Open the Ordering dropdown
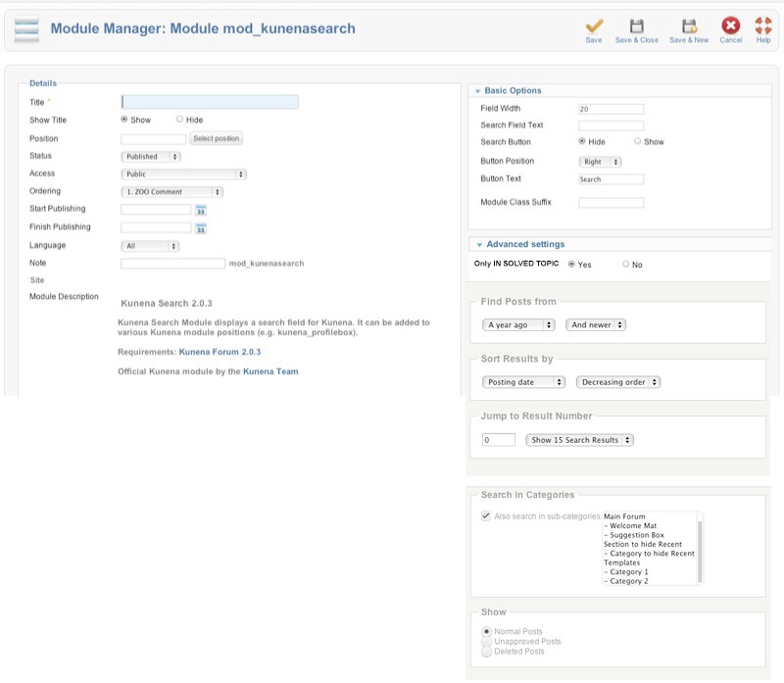The height and width of the screenshot is (683, 784). tap(172, 192)
